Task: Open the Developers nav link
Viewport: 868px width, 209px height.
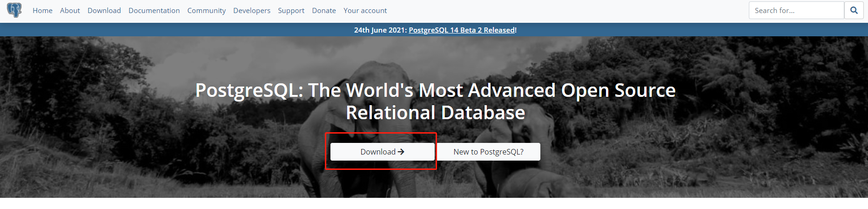Action: point(252,10)
